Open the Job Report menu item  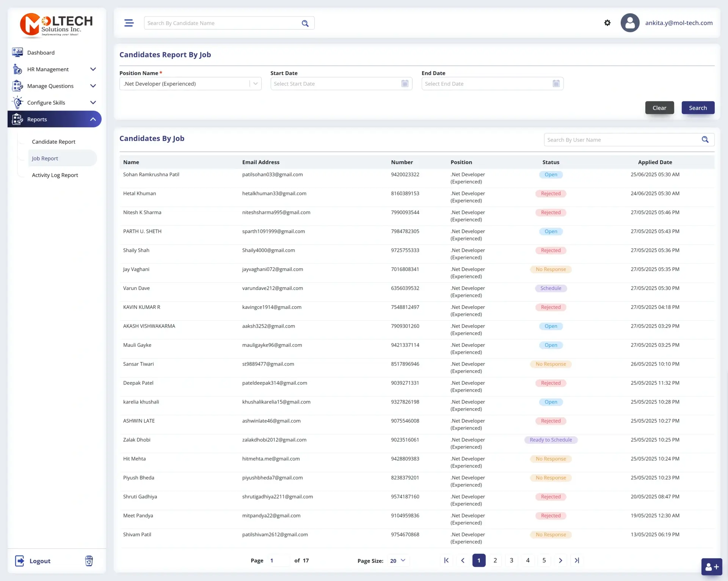pyautogui.click(x=45, y=158)
